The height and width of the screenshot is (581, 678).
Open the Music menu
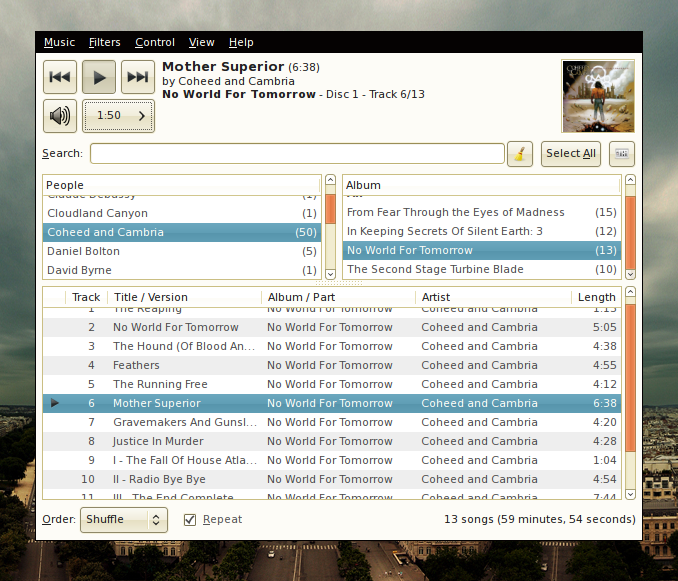[x=59, y=42]
